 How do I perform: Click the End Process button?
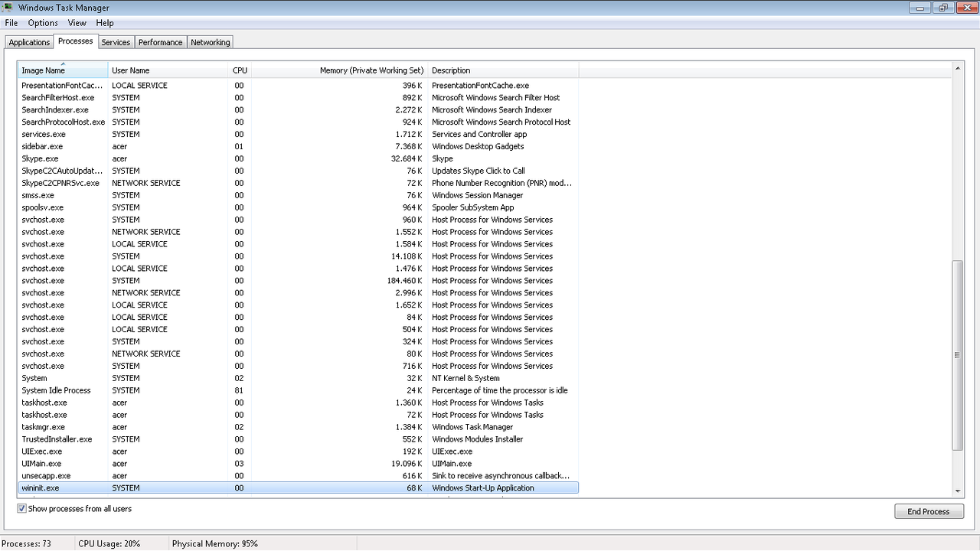coord(928,511)
